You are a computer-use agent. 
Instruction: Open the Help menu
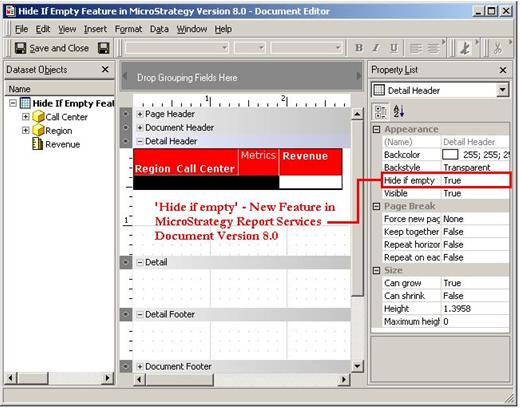click(223, 29)
